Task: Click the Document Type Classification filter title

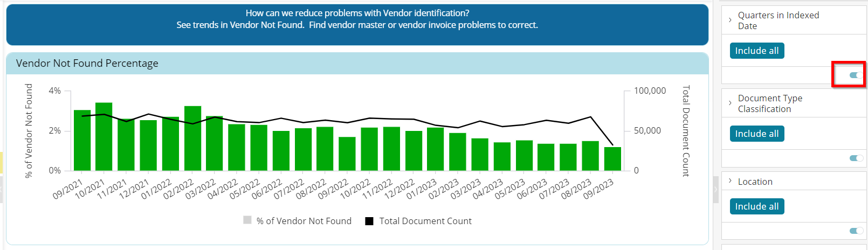Action: click(x=770, y=103)
